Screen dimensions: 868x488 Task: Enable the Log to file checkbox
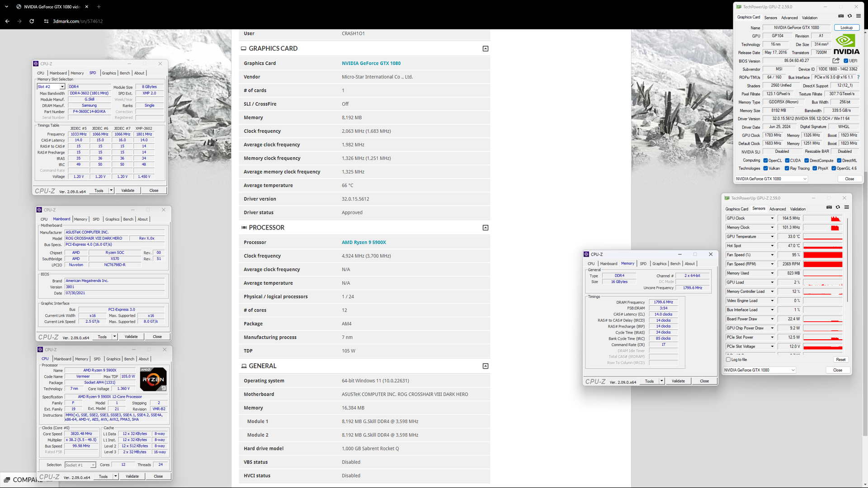click(728, 360)
